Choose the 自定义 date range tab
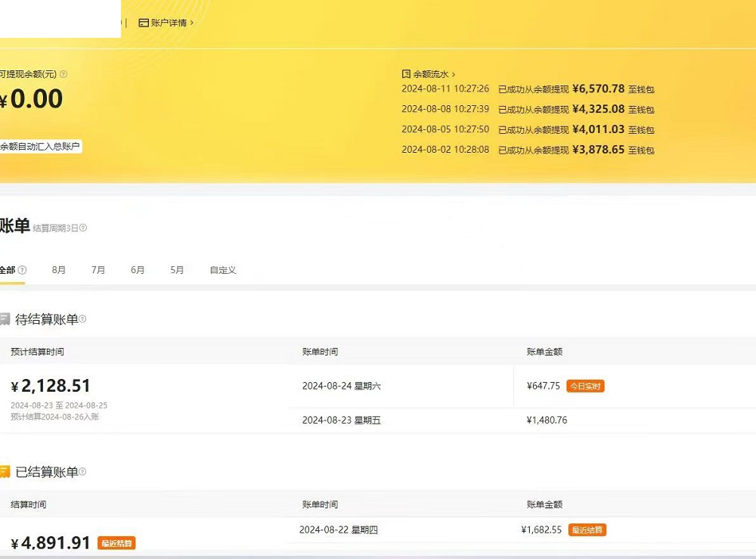Viewport: 756px width, 559px height. click(x=223, y=270)
